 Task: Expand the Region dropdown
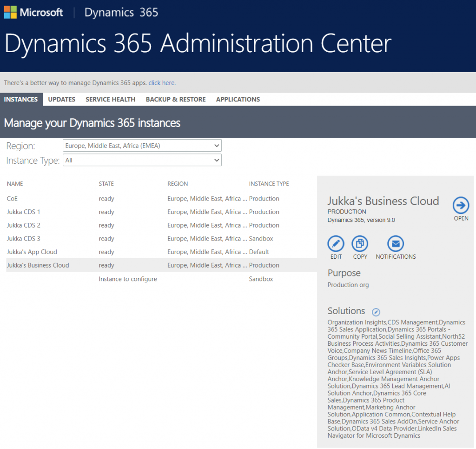coord(142,146)
